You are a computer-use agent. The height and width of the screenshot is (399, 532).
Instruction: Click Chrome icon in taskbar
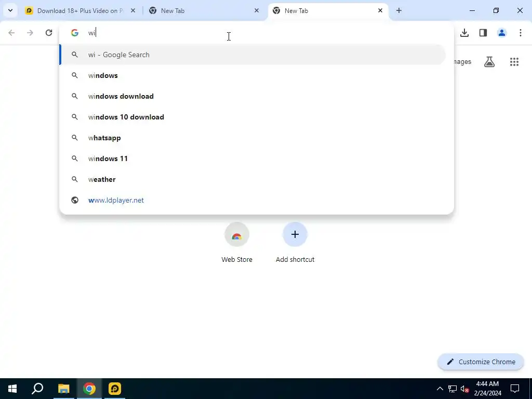pos(89,389)
